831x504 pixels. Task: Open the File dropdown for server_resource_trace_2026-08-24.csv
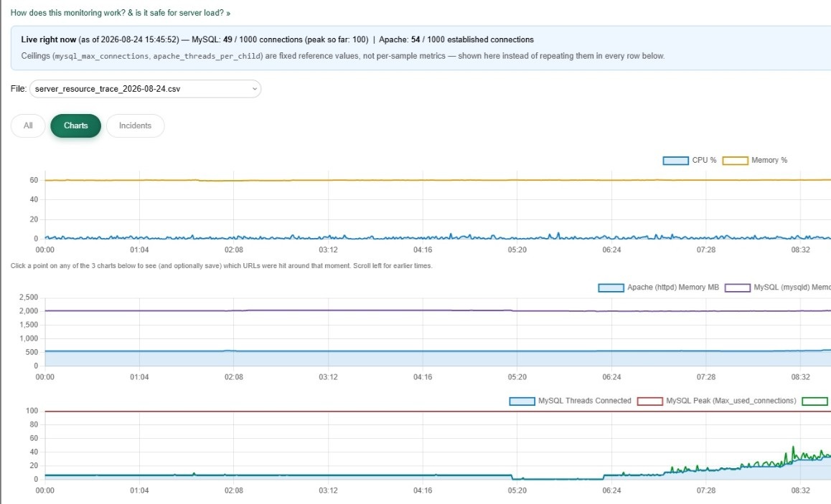pos(145,89)
